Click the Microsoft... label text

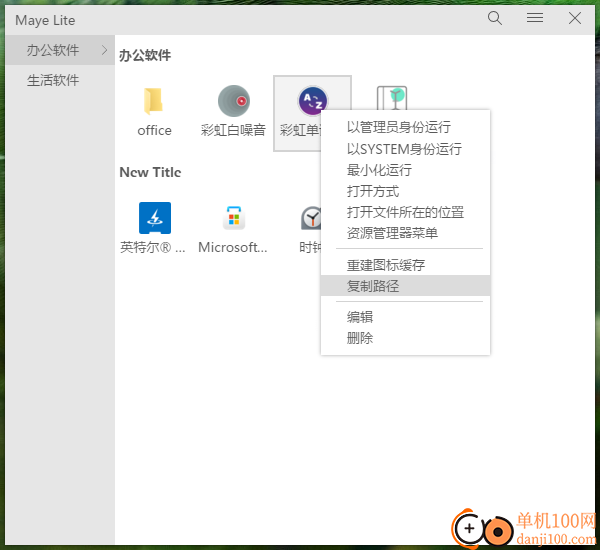(x=233, y=247)
